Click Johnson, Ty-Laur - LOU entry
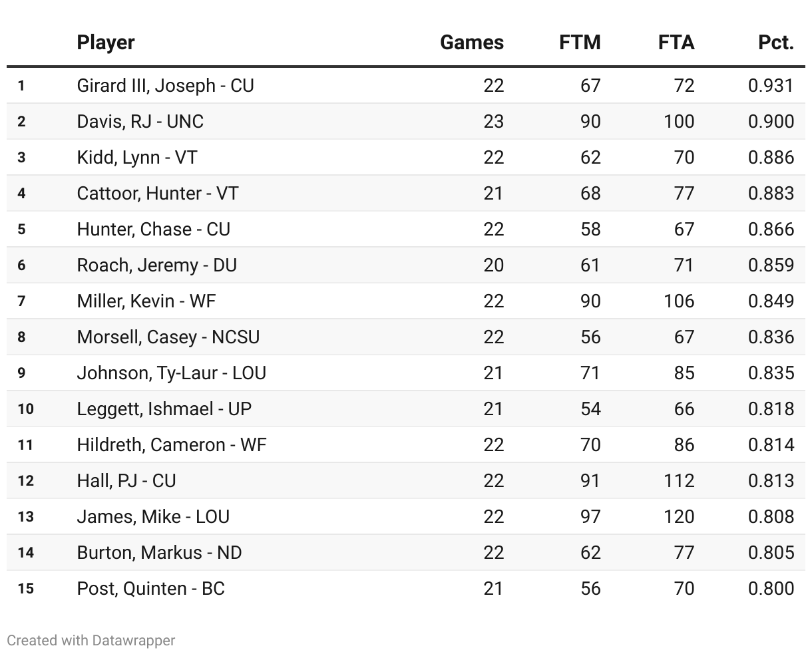This screenshot has width=812, height=656. [172, 373]
